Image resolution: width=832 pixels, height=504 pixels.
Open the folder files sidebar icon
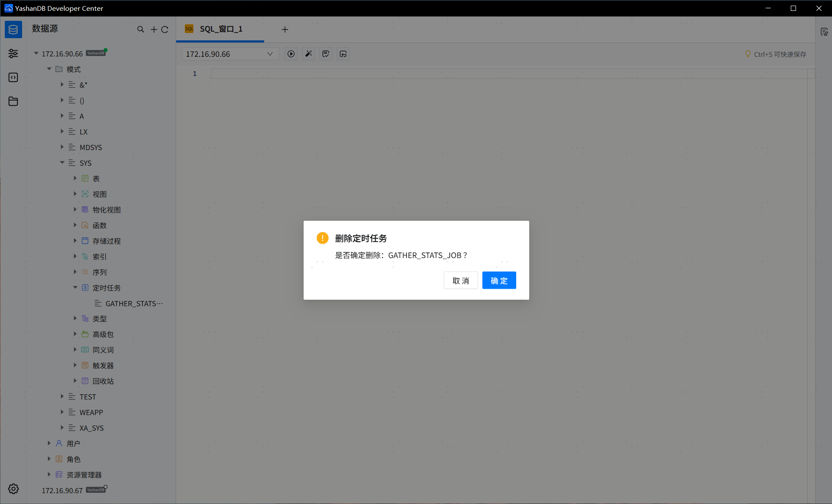pos(13,101)
